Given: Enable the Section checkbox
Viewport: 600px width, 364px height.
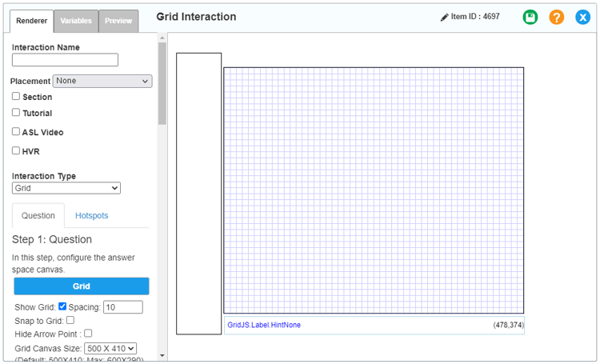Looking at the screenshot, I should [16, 96].
